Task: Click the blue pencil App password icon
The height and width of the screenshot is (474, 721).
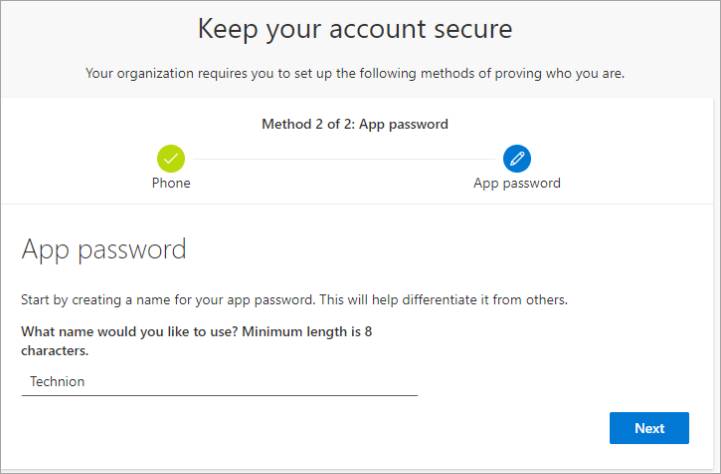Action: click(x=517, y=159)
